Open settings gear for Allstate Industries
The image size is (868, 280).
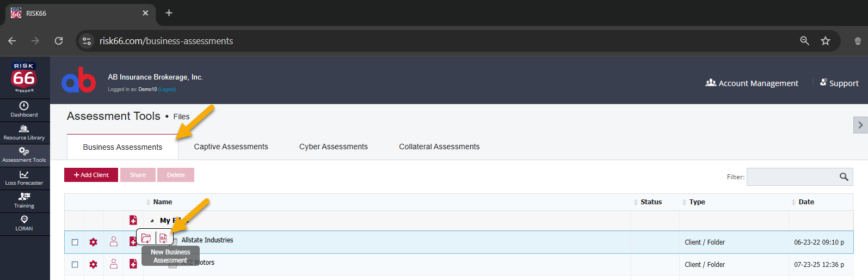pos(94,242)
